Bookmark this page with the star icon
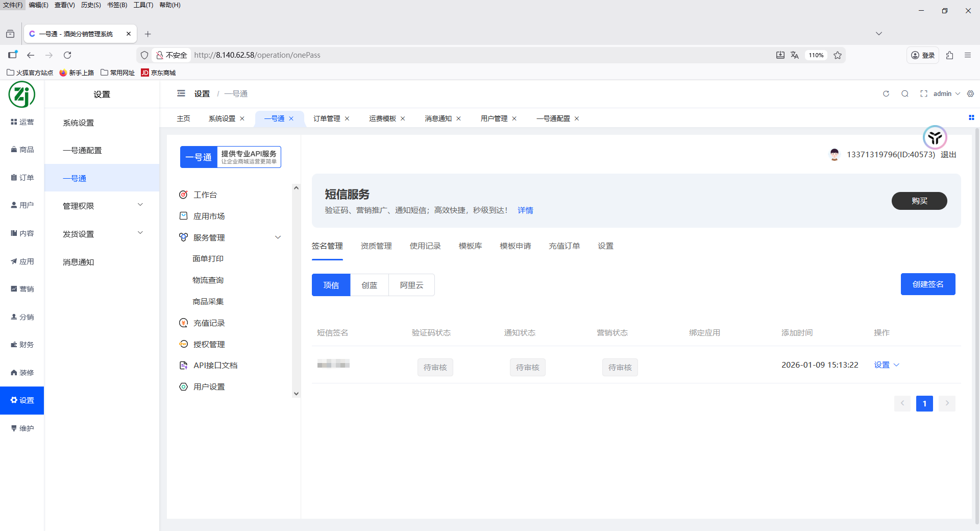 838,55
